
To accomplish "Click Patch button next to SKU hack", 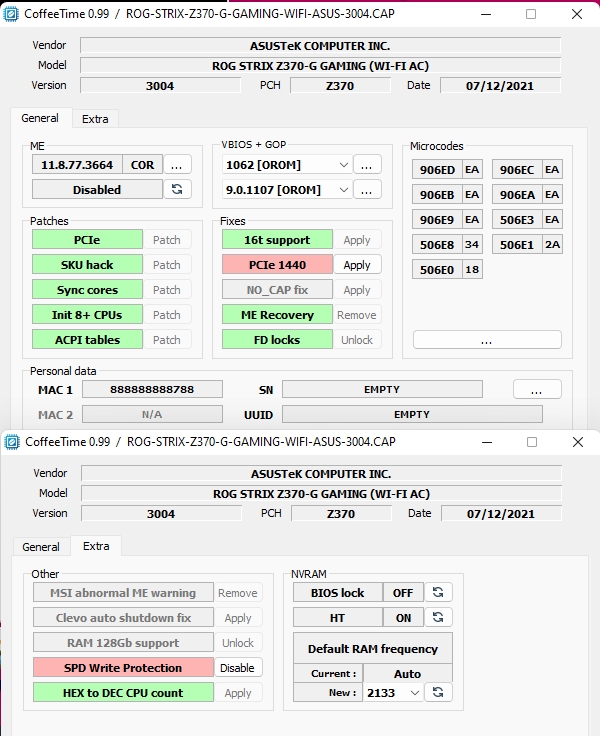I will coord(167,265).
